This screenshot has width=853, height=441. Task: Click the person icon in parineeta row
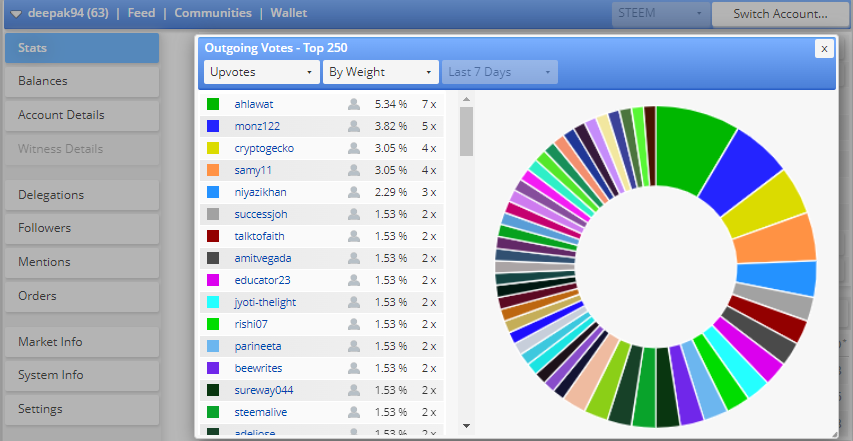(x=354, y=346)
